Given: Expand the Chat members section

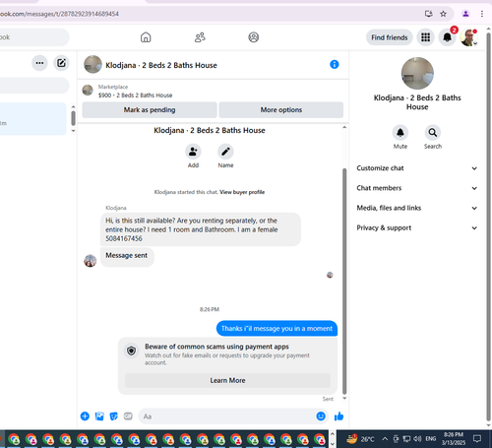Looking at the screenshot, I should (x=417, y=188).
